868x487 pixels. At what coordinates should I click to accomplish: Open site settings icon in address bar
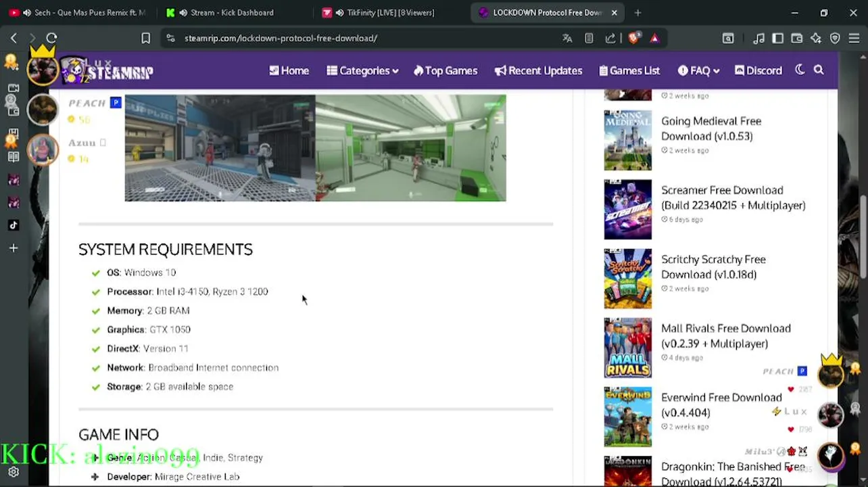170,39
